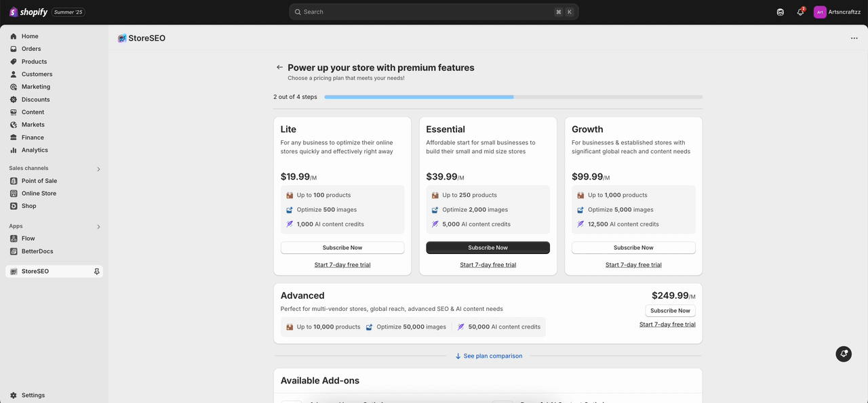Start 7-day free trial for Advanced
This screenshot has width=868, height=403.
click(x=667, y=324)
